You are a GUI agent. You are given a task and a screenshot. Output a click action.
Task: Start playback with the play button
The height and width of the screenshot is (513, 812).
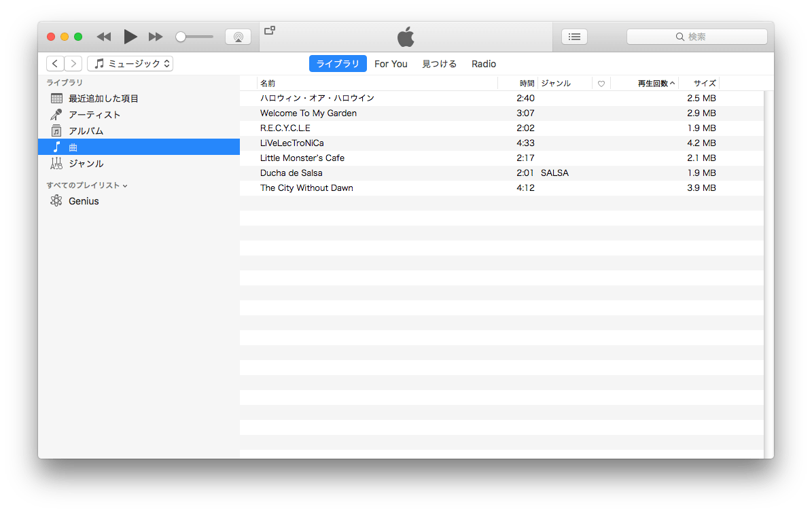(x=130, y=37)
